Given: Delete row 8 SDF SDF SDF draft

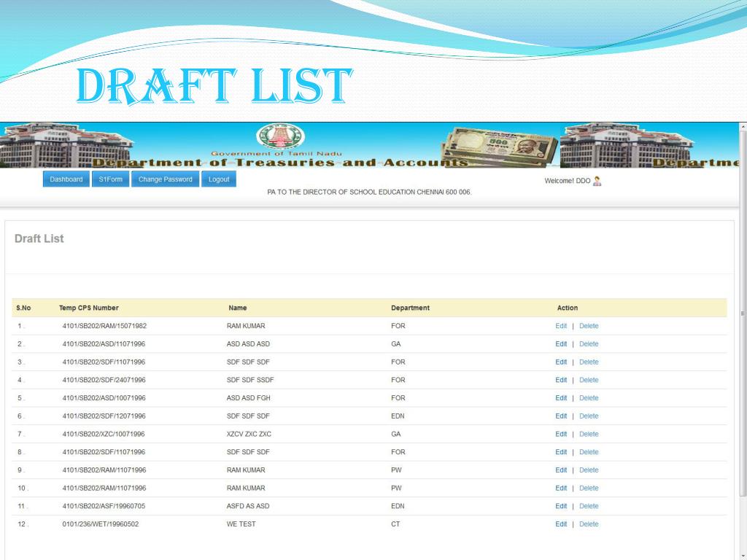Looking at the screenshot, I should click(x=589, y=452).
